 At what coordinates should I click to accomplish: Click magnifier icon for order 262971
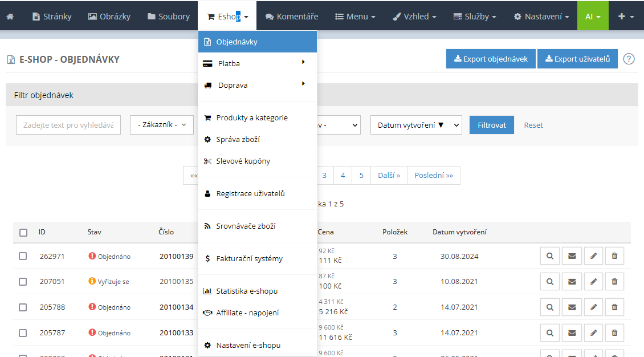(x=550, y=257)
